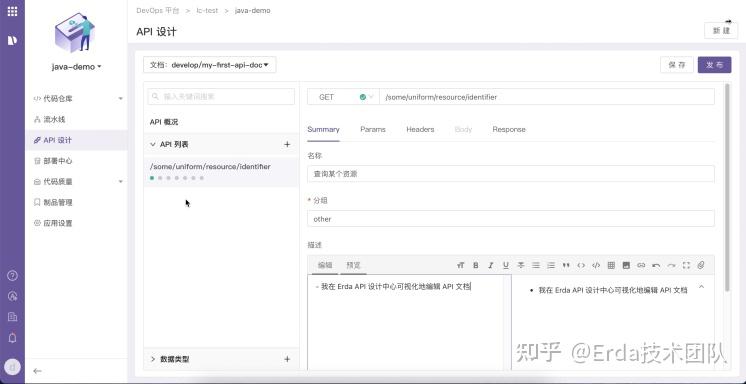The image size is (746, 384).
Task: Open the bell notifications icon
Action: click(x=12, y=338)
